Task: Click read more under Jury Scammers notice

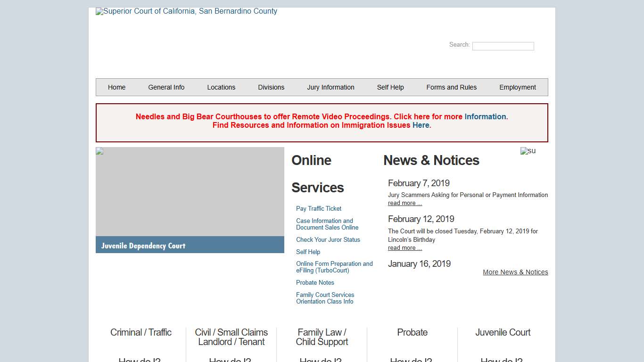Action: 405,203
